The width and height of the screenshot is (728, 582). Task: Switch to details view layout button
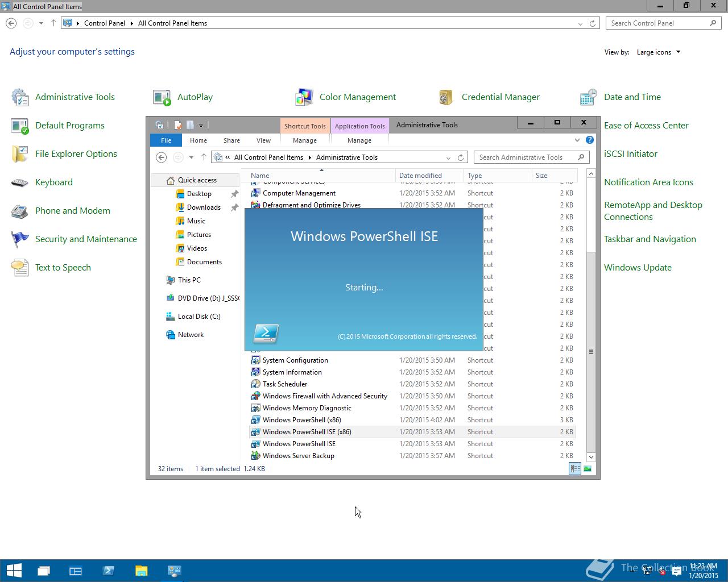click(575, 469)
